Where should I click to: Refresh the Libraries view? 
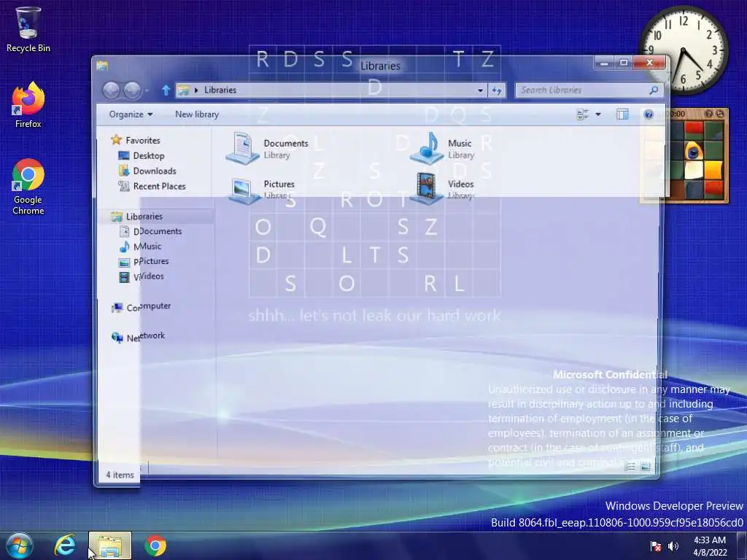tap(496, 90)
